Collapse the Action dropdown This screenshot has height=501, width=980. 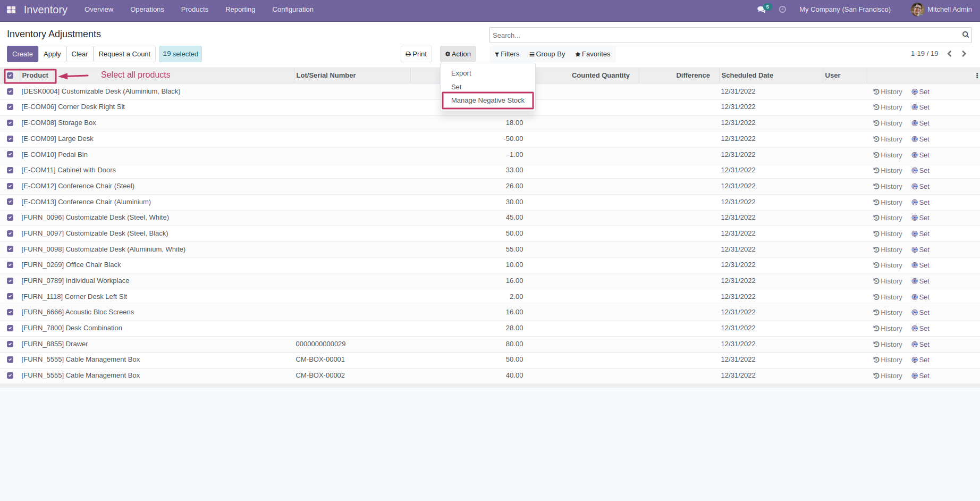458,54
